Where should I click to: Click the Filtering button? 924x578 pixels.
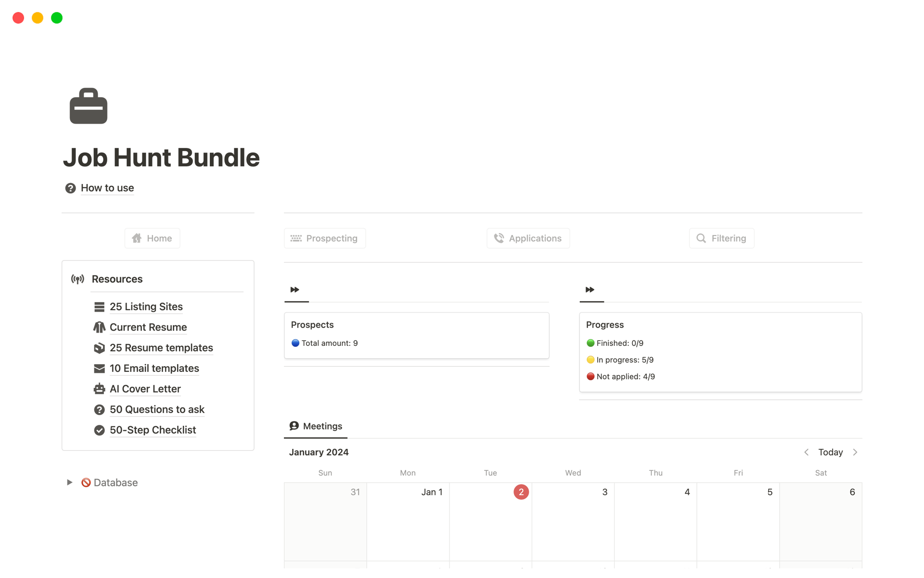coord(721,238)
